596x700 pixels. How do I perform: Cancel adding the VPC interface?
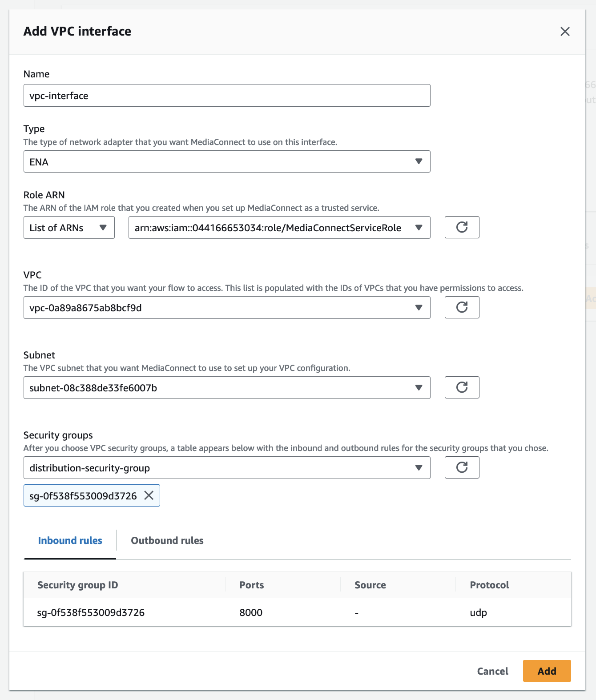pos(492,671)
